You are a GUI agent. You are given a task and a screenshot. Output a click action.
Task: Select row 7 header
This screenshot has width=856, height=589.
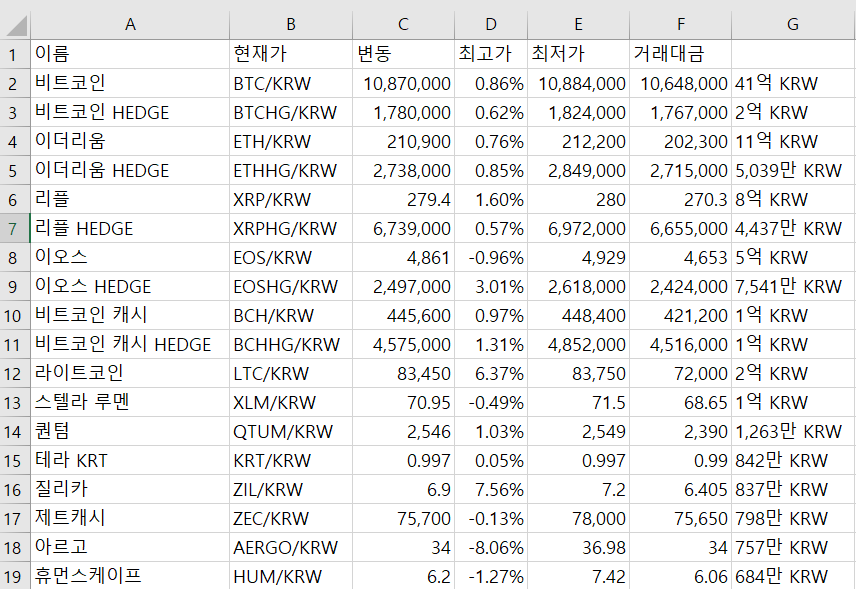(15, 228)
